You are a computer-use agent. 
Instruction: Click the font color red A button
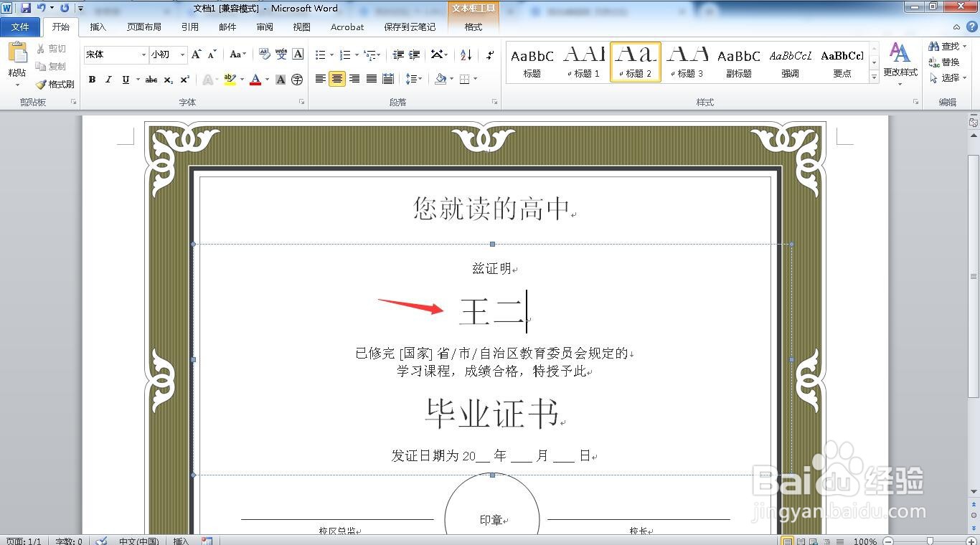[255, 80]
